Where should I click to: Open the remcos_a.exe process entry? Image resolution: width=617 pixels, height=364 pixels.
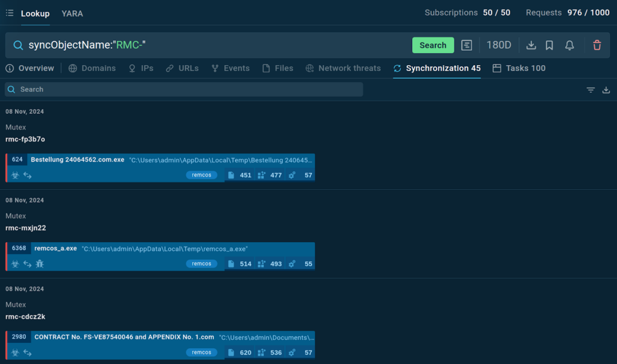[x=55, y=248]
